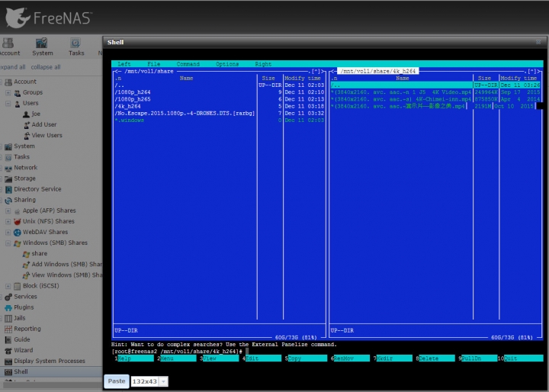Image resolution: width=549 pixels, height=392 pixels.
Task: Click the Sharing tree icon
Action: 8,201
